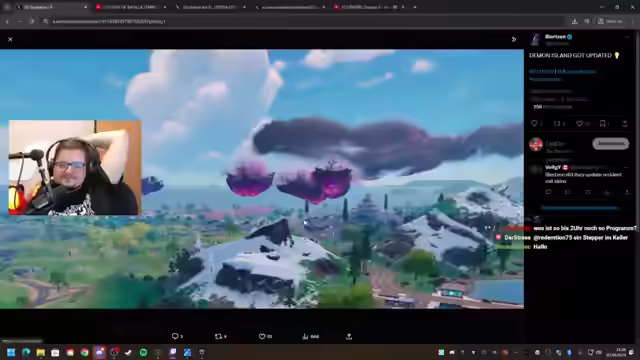Click the download icon in browser toolbar

(574, 21)
